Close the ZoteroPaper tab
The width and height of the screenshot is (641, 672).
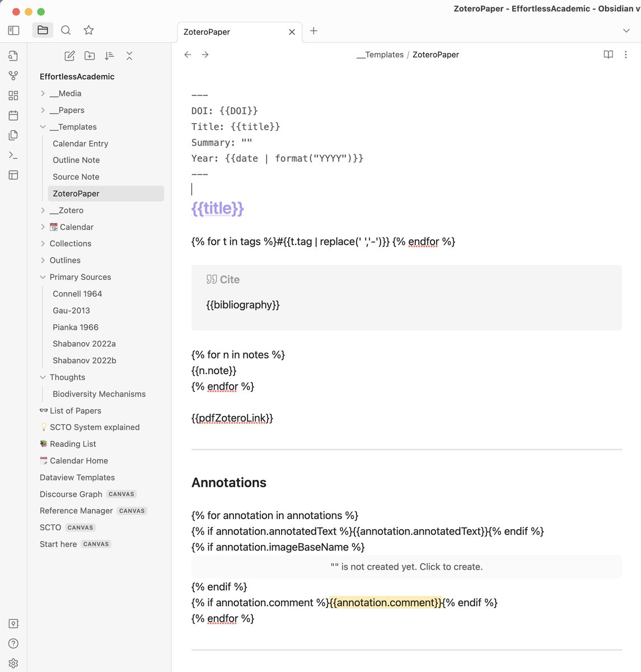click(292, 32)
